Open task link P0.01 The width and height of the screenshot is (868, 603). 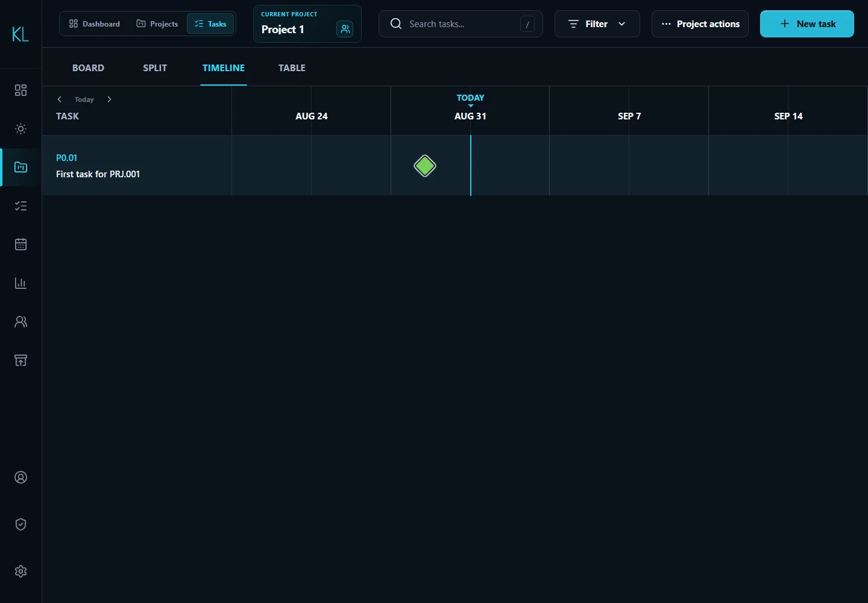pyautogui.click(x=67, y=158)
